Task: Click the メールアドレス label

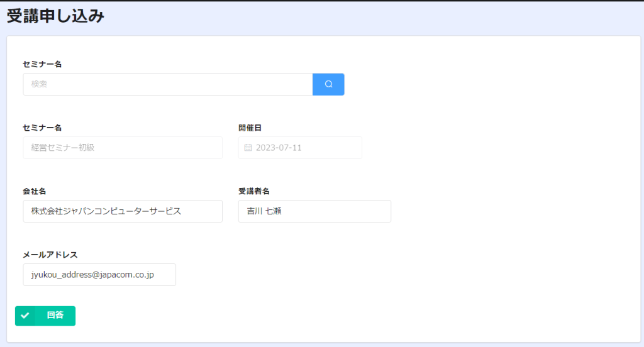Action: (50, 255)
